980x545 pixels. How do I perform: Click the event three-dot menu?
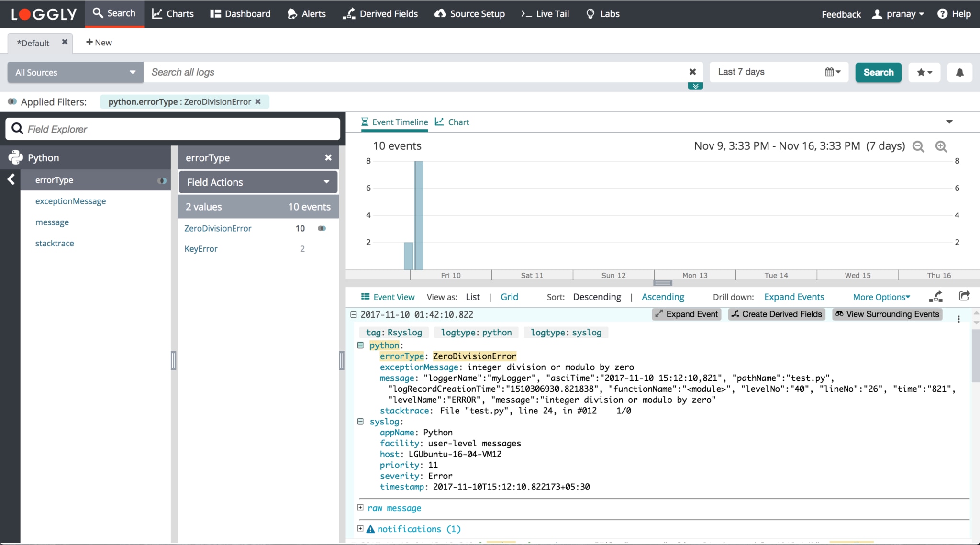pos(958,319)
